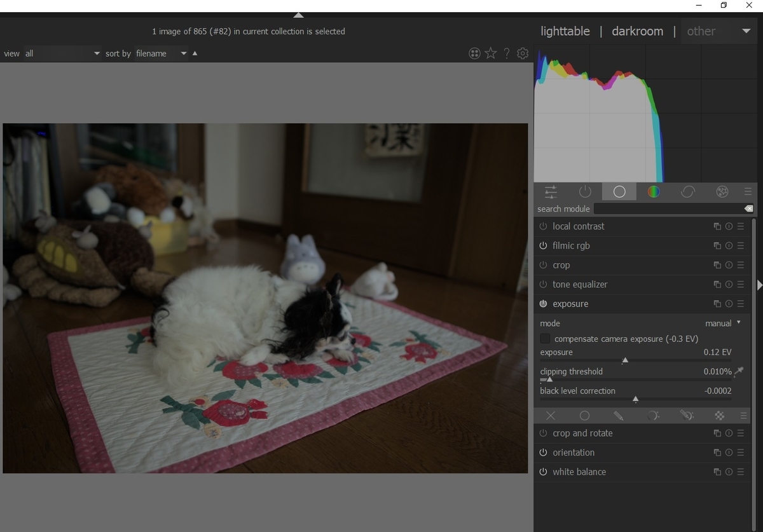763x532 pixels.
Task: Open tone equalizer presets menu
Action: (x=741, y=284)
